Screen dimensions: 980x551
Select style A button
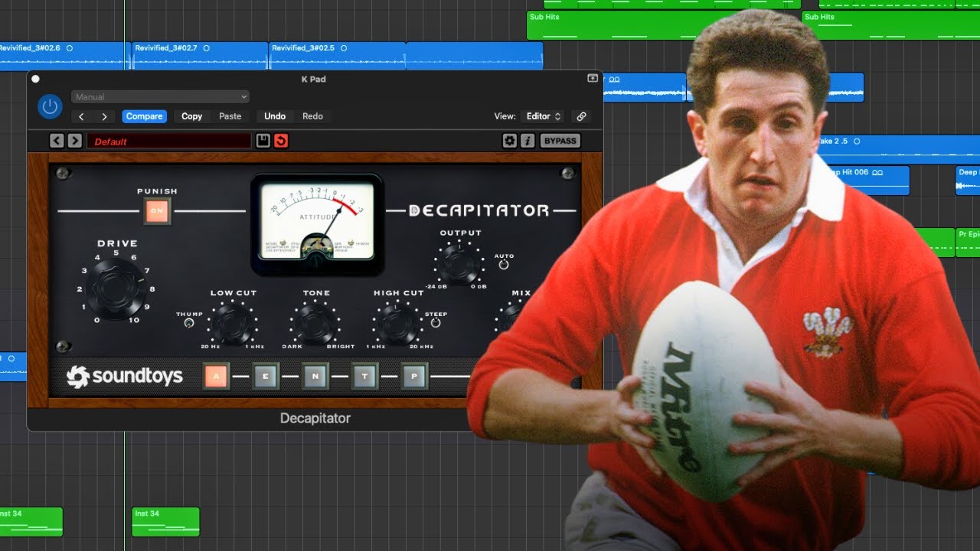[x=217, y=376]
